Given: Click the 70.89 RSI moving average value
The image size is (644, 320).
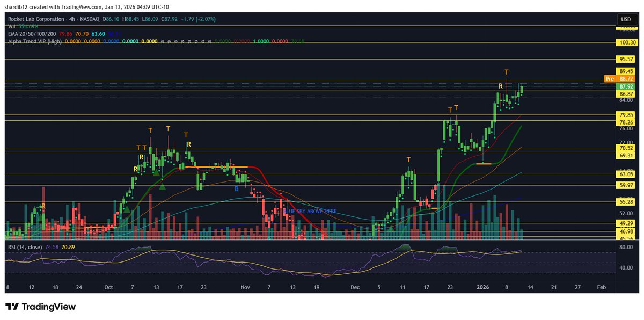Looking at the screenshot, I should coord(69,247).
